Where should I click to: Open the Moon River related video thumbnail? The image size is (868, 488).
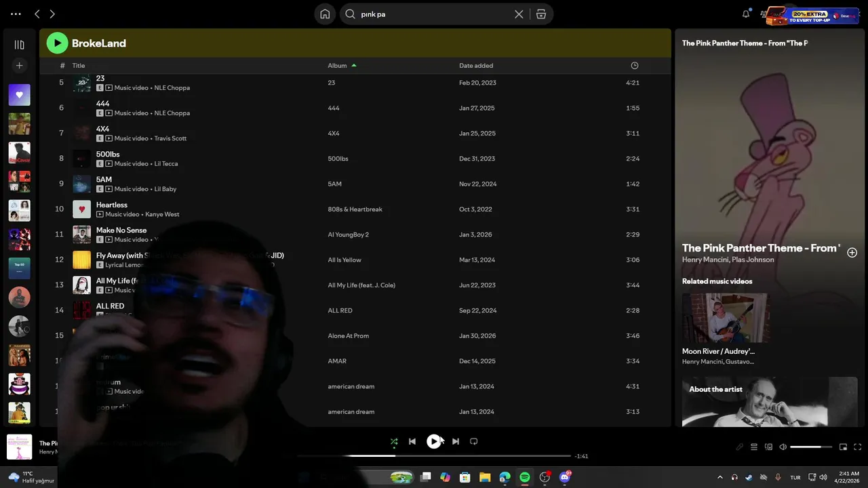pyautogui.click(x=726, y=318)
